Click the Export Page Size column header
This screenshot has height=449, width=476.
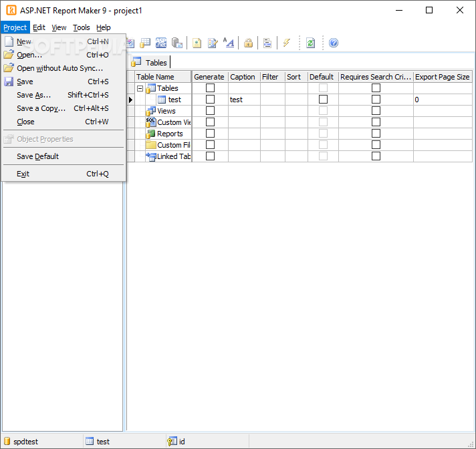tap(443, 77)
